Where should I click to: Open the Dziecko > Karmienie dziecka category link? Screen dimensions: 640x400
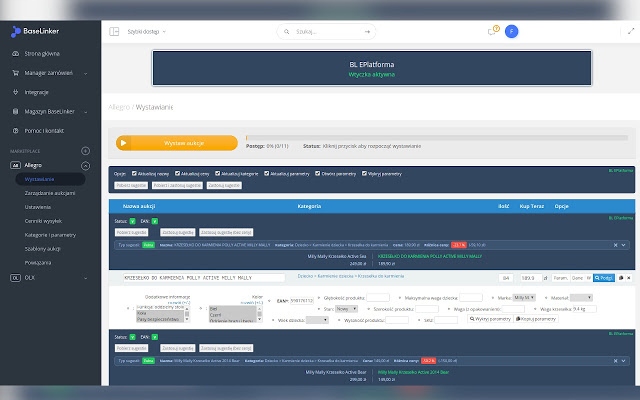click(x=351, y=276)
